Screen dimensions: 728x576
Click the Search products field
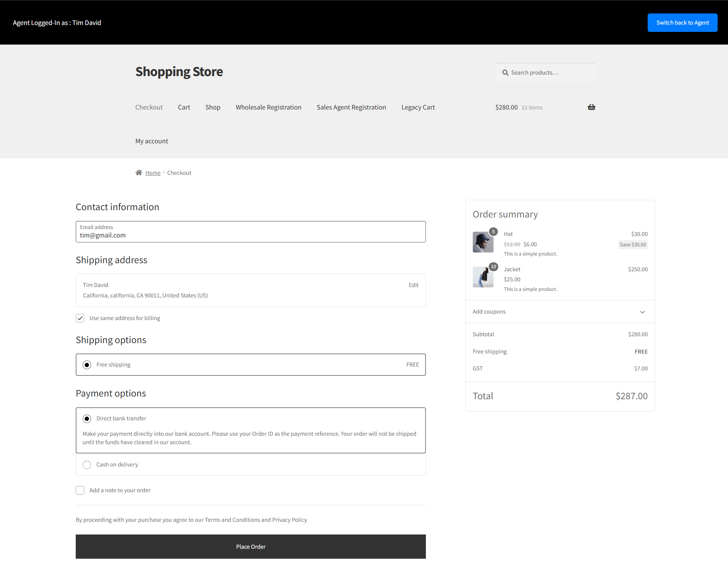(x=545, y=73)
